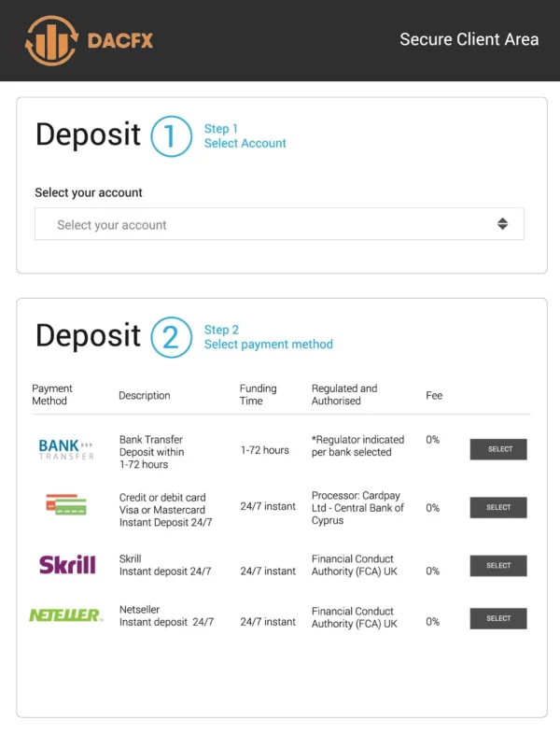The height and width of the screenshot is (748, 560).
Task: Select Credit or debit card method
Action: (x=498, y=507)
